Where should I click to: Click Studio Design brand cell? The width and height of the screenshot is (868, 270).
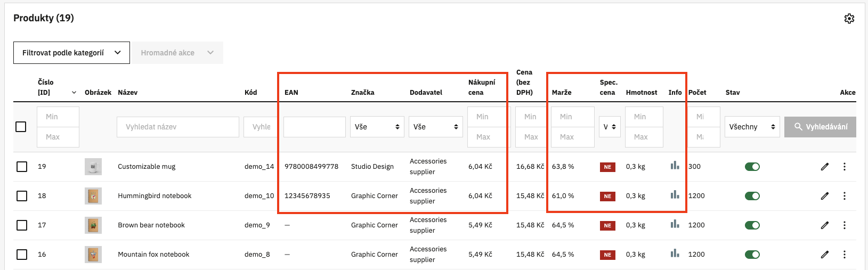[372, 167]
